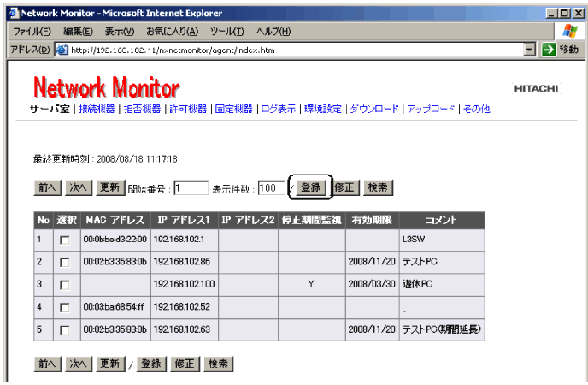Open the 表示(V) menu
The width and height of the screenshot is (588, 385).
[x=120, y=31]
